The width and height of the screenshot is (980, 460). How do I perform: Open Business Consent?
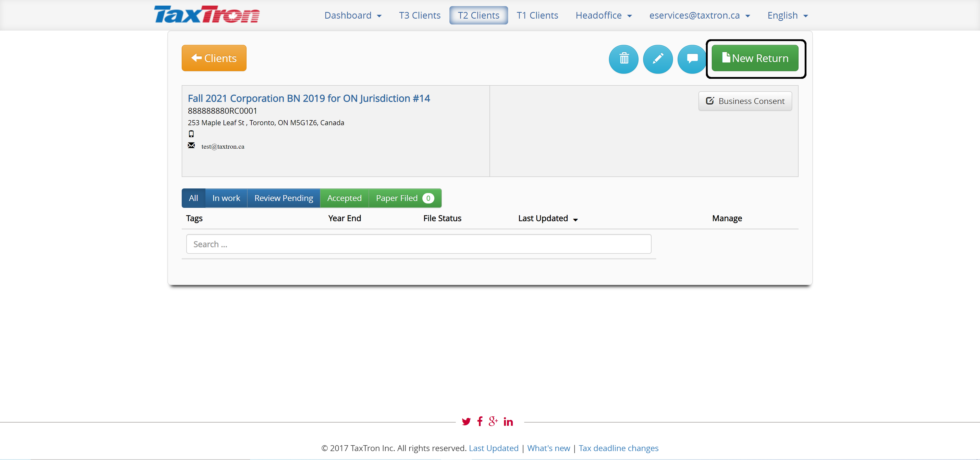pyautogui.click(x=745, y=101)
